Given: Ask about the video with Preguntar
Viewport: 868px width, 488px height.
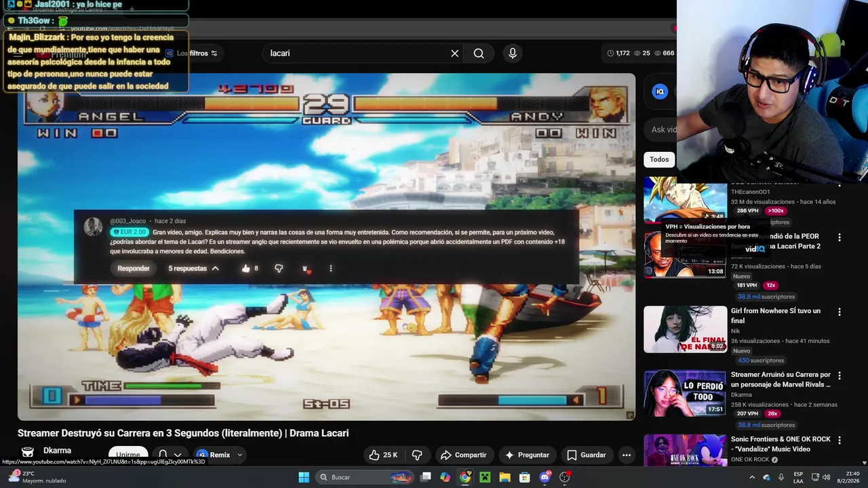Looking at the screenshot, I should click(527, 455).
